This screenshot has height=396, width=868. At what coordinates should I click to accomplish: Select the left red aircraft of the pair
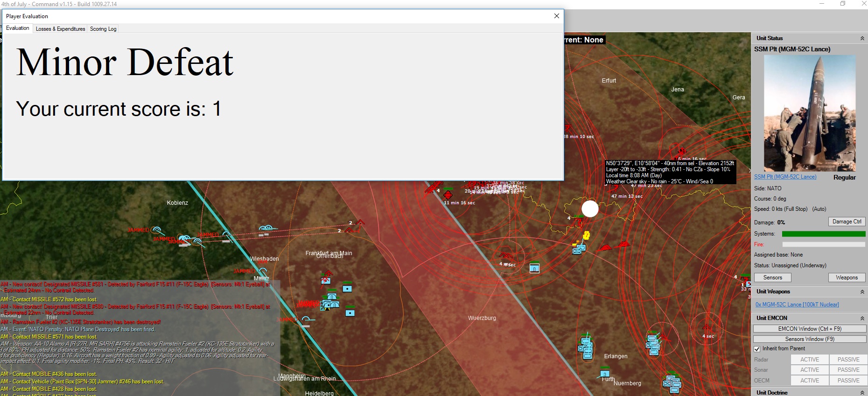[605, 248]
